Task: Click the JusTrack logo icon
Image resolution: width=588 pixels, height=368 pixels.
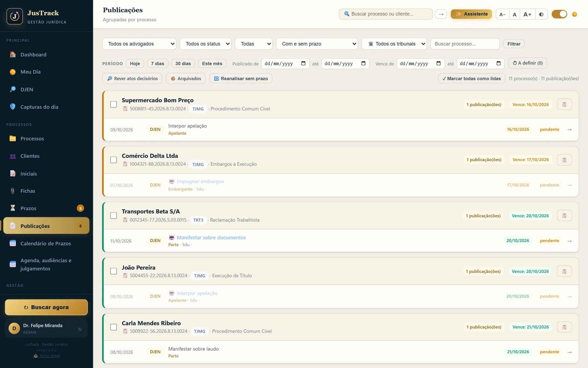Action: 15,16
